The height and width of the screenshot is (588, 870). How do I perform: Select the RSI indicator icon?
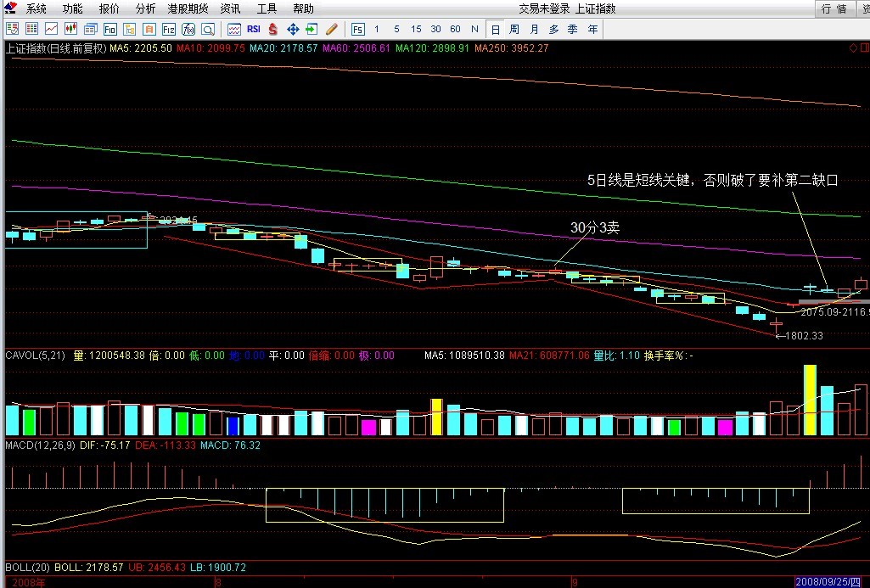click(x=253, y=29)
